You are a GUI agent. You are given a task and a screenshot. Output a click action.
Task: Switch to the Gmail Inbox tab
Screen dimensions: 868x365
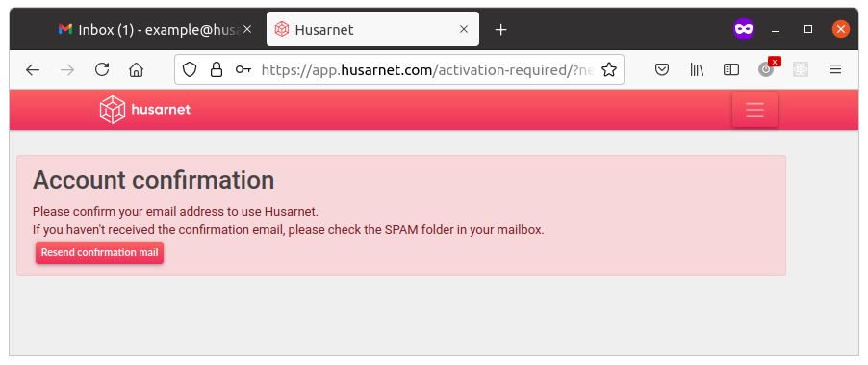click(x=150, y=29)
